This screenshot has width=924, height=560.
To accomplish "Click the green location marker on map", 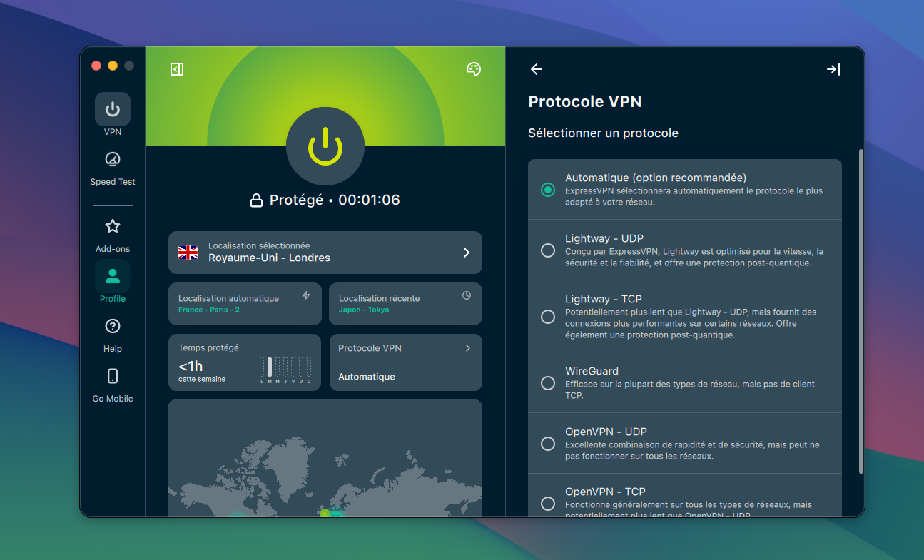I will tap(325, 513).
